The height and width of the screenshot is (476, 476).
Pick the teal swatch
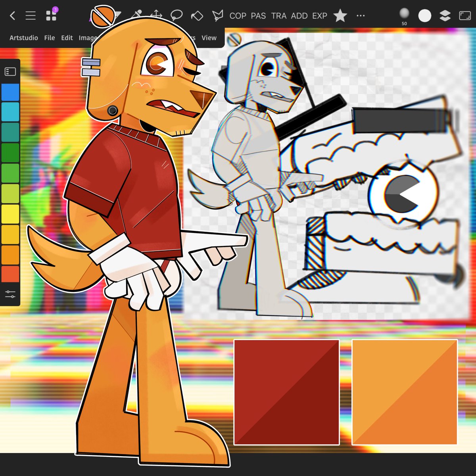pyautogui.click(x=10, y=132)
